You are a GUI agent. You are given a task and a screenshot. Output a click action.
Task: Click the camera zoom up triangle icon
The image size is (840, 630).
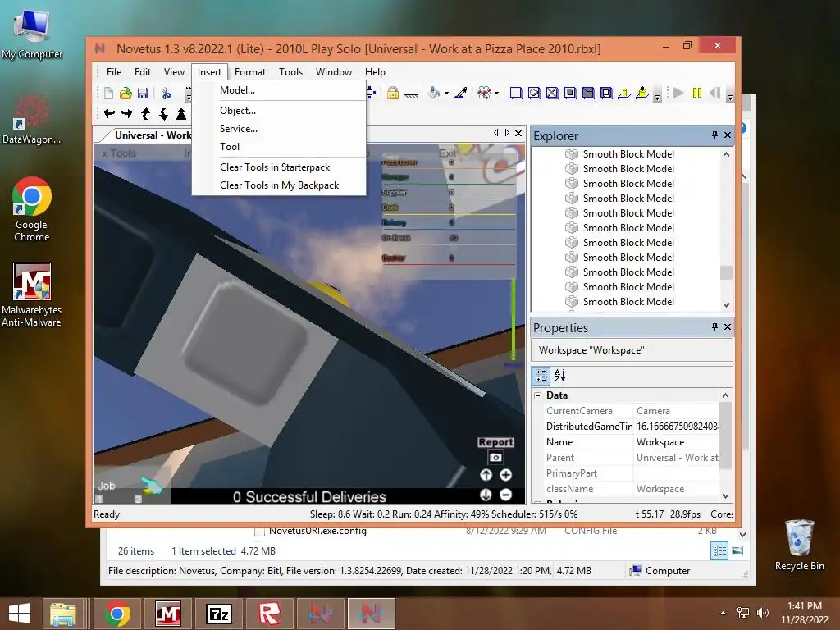(x=181, y=113)
